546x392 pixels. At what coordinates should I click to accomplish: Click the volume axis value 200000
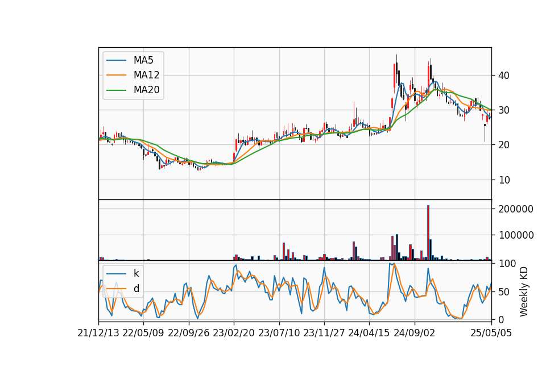516,209
